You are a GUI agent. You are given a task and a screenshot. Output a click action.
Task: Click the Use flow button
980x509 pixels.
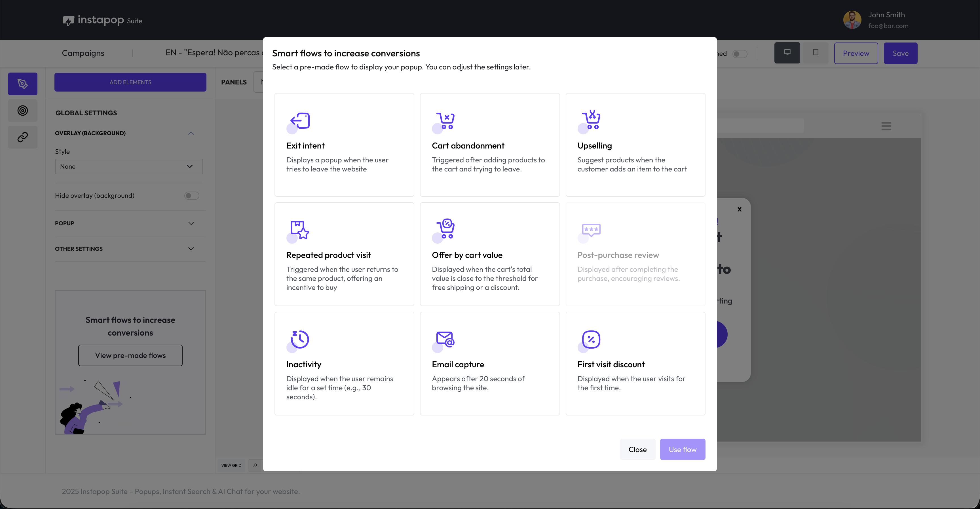coord(682,449)
